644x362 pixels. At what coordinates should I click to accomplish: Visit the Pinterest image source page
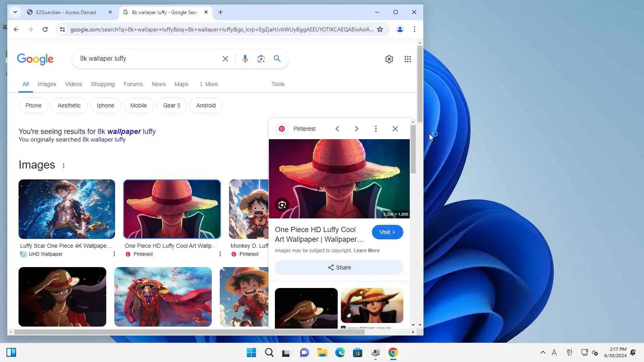387,232
